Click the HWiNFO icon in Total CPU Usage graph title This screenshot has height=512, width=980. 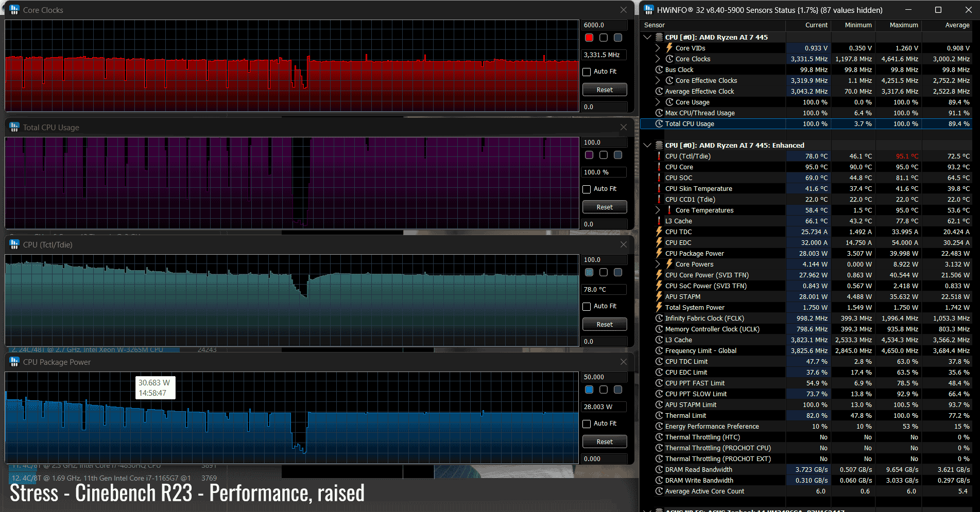pos(14,127)
